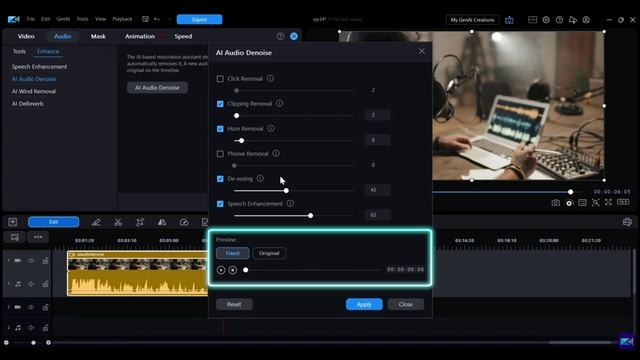Enable the Click Removal checkbox
640x360 pixels.
pyautogui.click(x=220, y=79)
